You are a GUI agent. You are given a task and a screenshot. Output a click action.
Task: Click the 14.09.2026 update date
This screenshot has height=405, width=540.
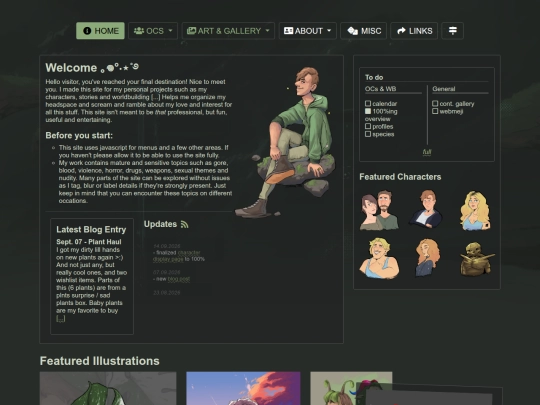click(167, 246)
